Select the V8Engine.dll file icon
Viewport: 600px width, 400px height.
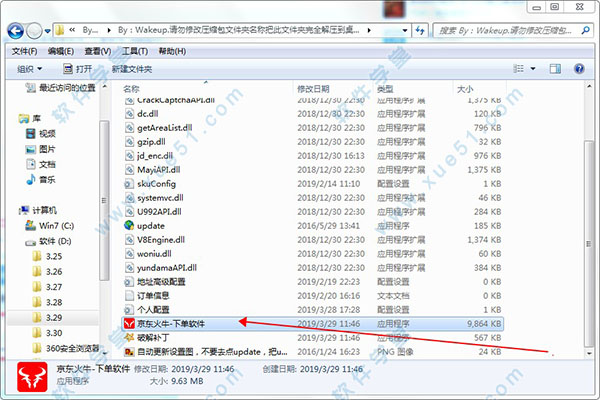click(x=129, y=240)
